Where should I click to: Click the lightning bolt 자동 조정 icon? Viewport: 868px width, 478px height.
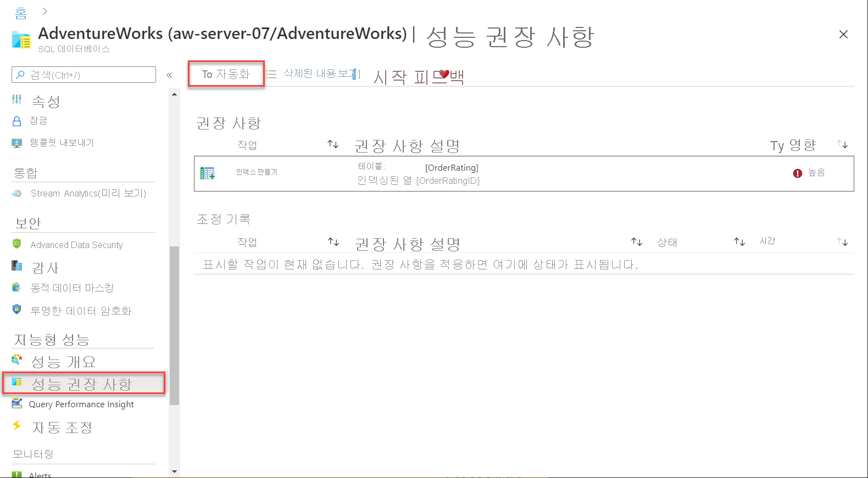pos(17,425)
